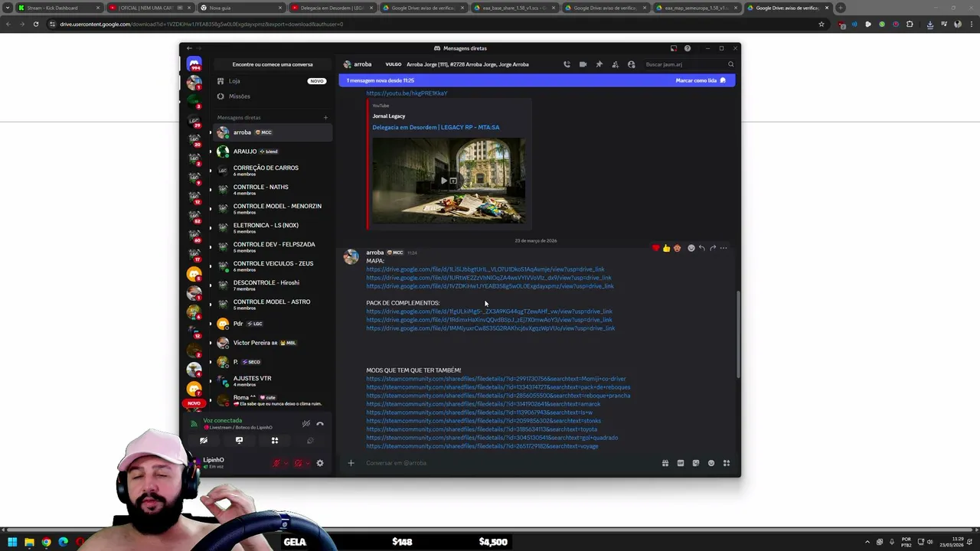980x551 pixels.
Task: Open 'Delegacia em Desordem | LEGACY RP' embed title
Action: (x=436, y=127)
